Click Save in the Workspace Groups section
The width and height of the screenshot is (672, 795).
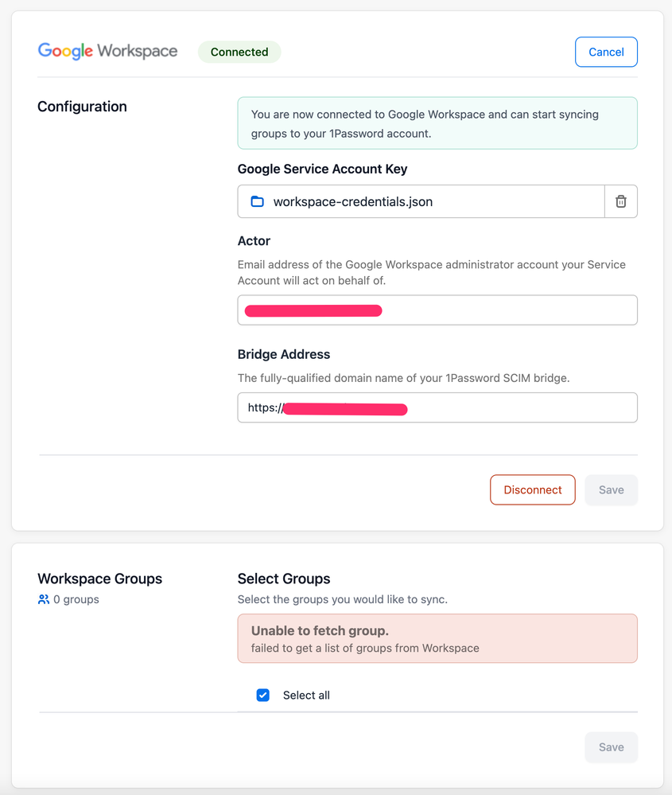point(611,746)
